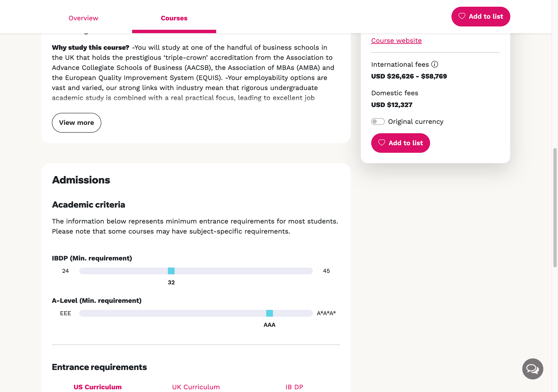Open the UK Curriculum tab
Image resolution: width=558 pixels, height=392 pixels.
point(196,387)
